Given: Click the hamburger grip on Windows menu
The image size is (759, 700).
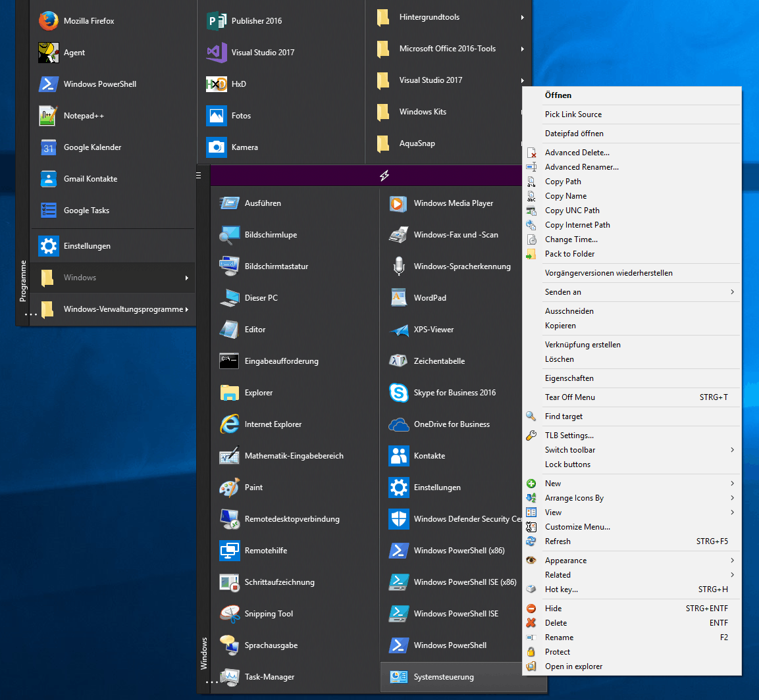Looking at the screenshot, I should pyautogui.click(x=198, y=176).
